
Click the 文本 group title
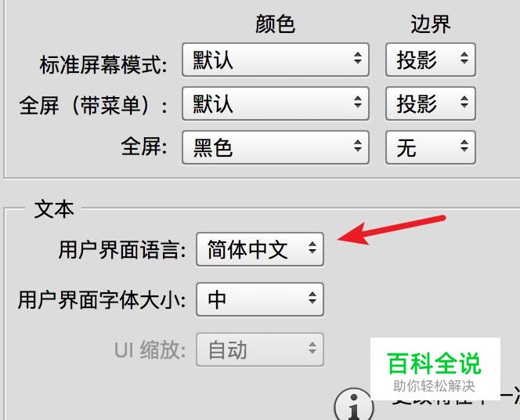click(x=54, y=209)
